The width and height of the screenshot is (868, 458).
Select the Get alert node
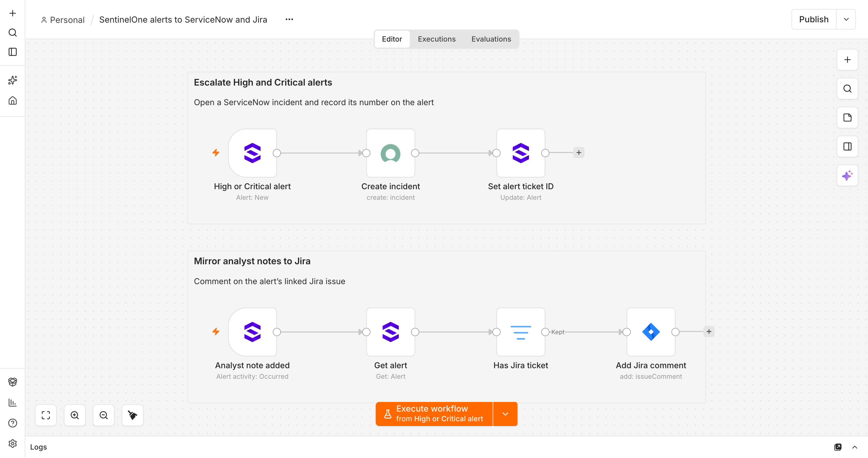point(391,332)
